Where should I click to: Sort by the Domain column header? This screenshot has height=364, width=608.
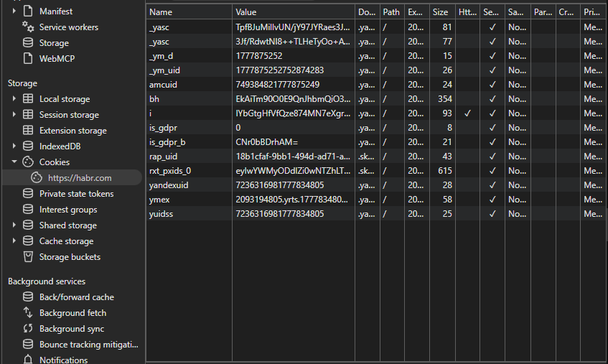[368, 12]
